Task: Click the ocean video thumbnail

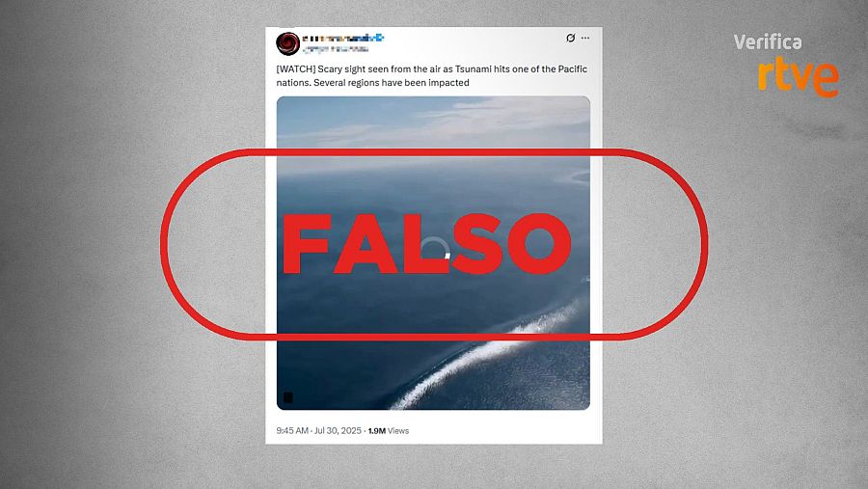Action: (433, 253)
